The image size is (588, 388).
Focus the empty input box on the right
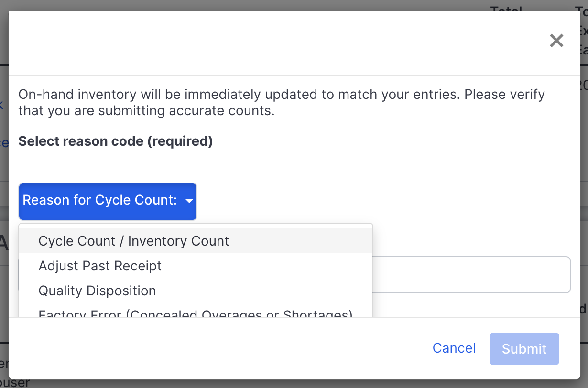tap(473, 274)
